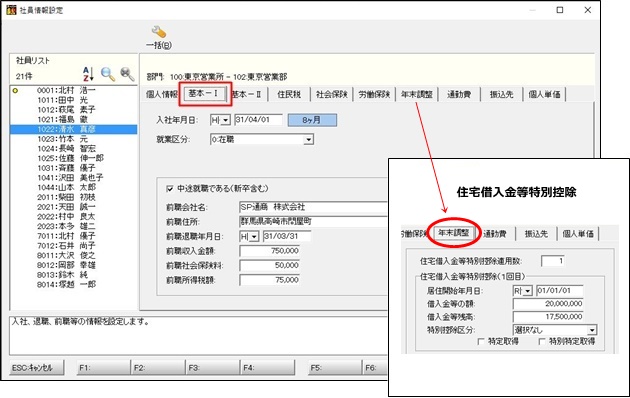630x398 pixels.
Task: Toggle 特定取得 checkbox
Action: tap(481, 341)
